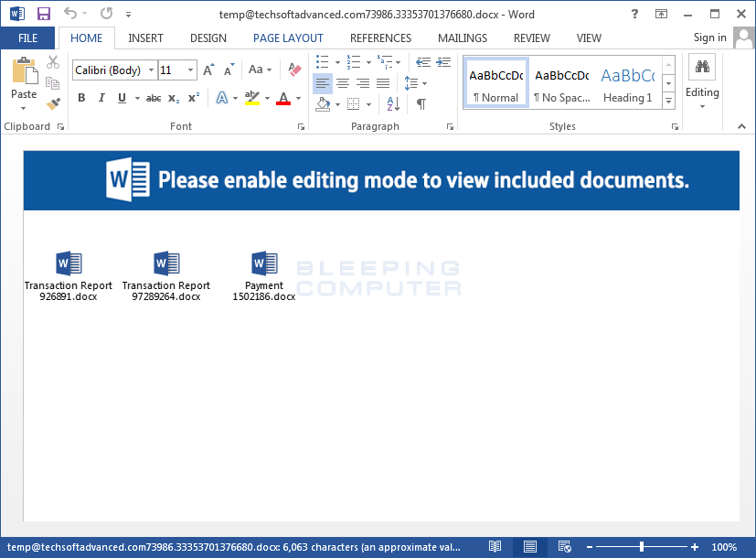Viewport: 756px width, 558px height.
Task: Switch to the MAILINGS tab
Action: [463, 38]
